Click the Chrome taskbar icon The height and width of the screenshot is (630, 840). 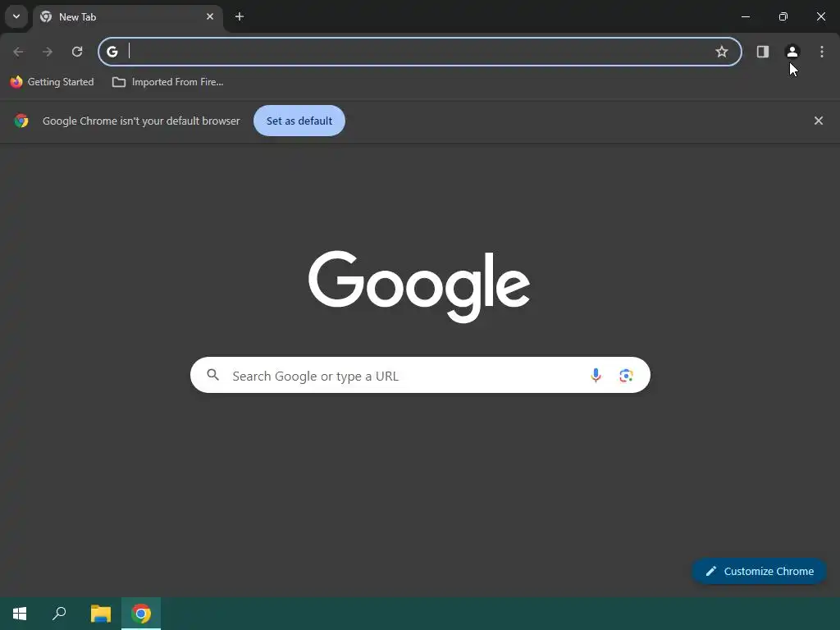141,614
